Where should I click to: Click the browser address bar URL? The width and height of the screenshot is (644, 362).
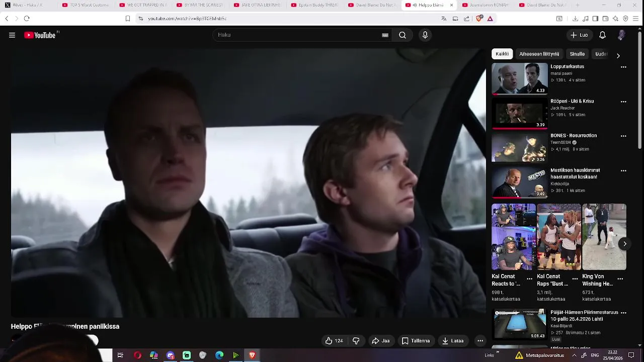pyautogui.click(x=187, y=19)
